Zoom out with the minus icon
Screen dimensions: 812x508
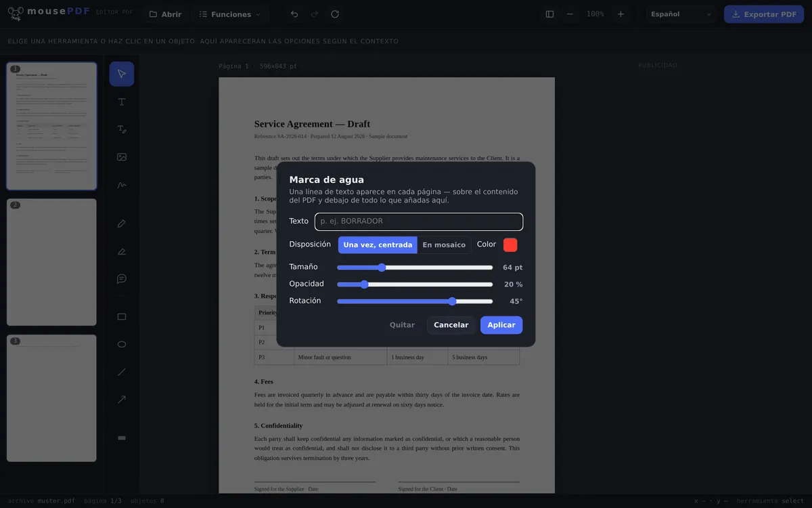570,14
